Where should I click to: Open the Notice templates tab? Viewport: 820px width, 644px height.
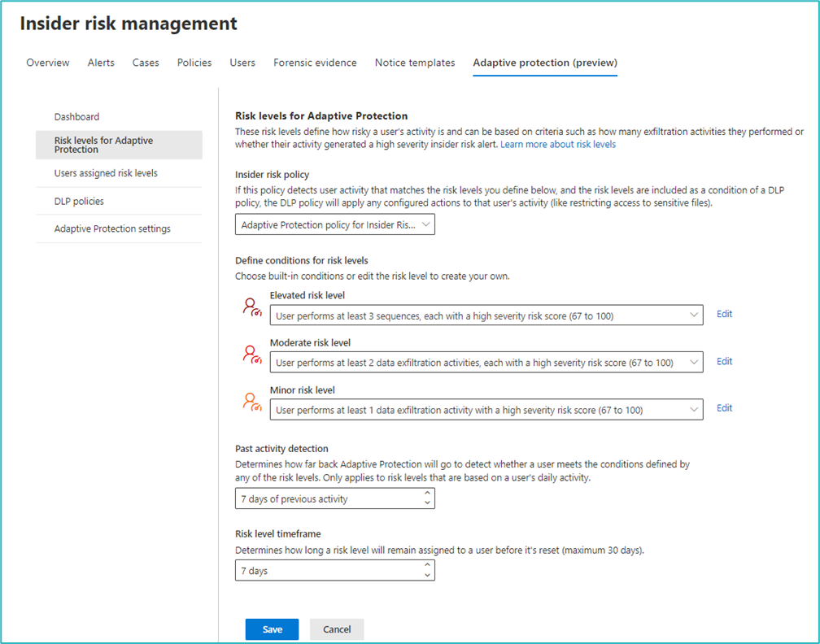coord(415,63)
